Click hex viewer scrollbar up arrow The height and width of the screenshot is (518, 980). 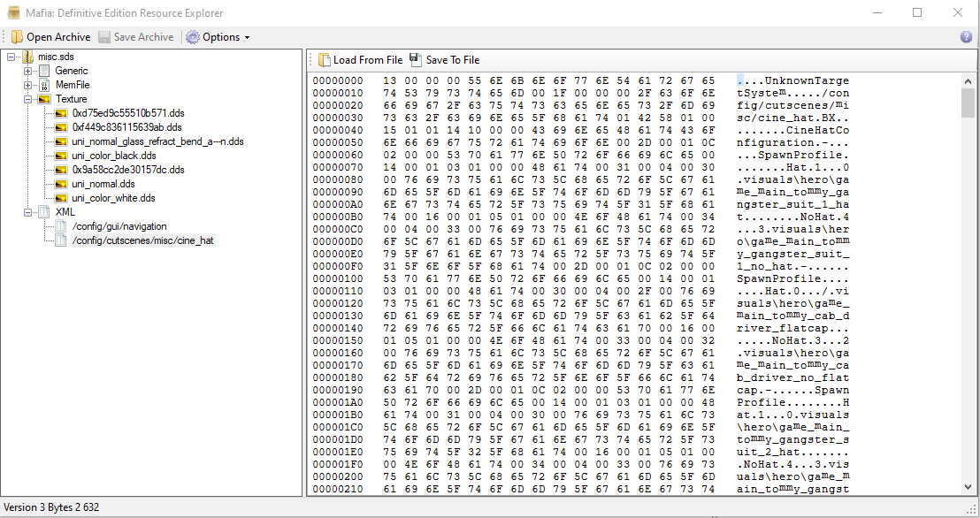(969, 80)
